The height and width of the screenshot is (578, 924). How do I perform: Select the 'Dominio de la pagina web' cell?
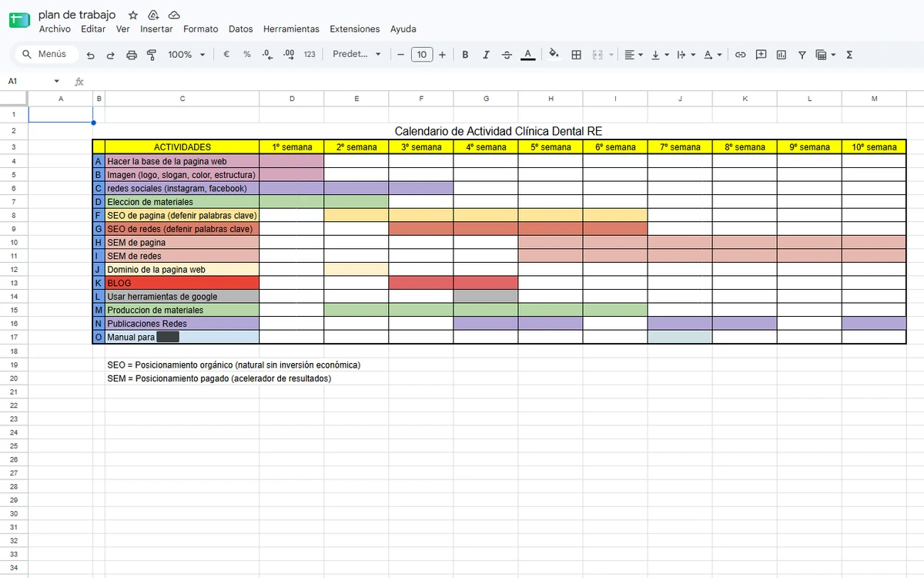click(x=182, y=269)
